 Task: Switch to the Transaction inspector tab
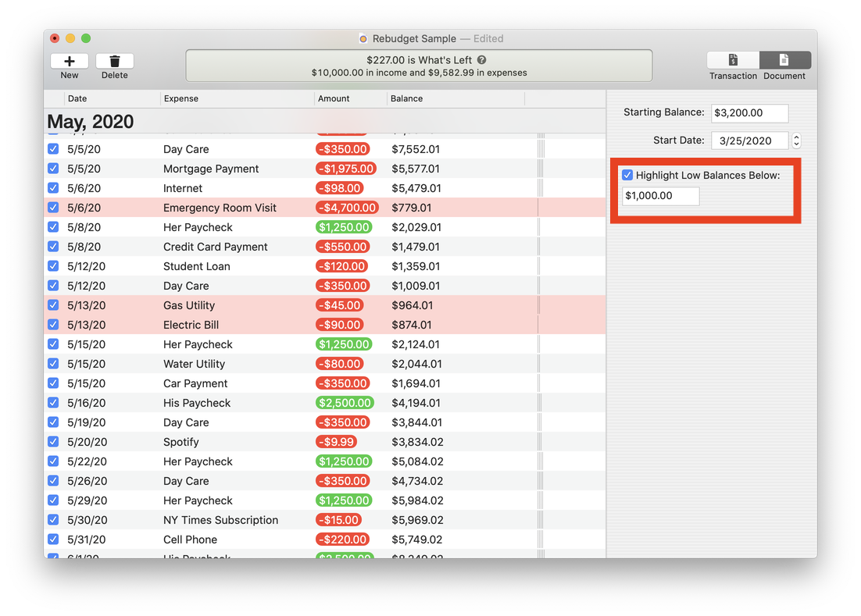(x=733, y=60)
